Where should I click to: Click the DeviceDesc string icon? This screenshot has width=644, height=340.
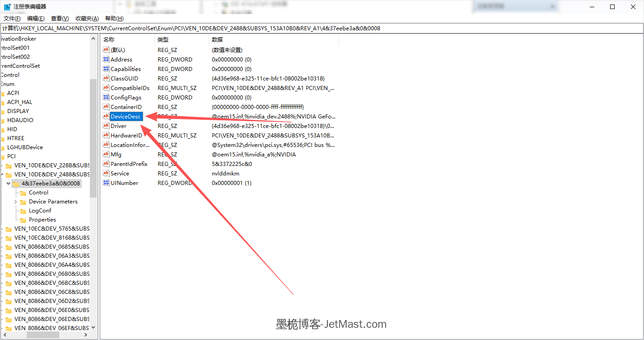pos(106,116)
